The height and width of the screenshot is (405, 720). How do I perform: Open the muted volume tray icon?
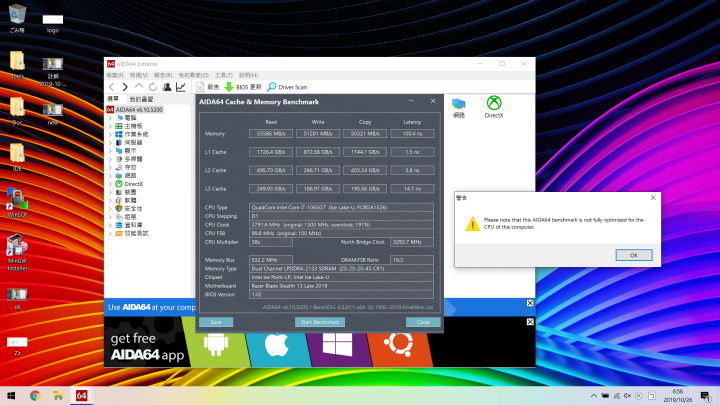627,395
